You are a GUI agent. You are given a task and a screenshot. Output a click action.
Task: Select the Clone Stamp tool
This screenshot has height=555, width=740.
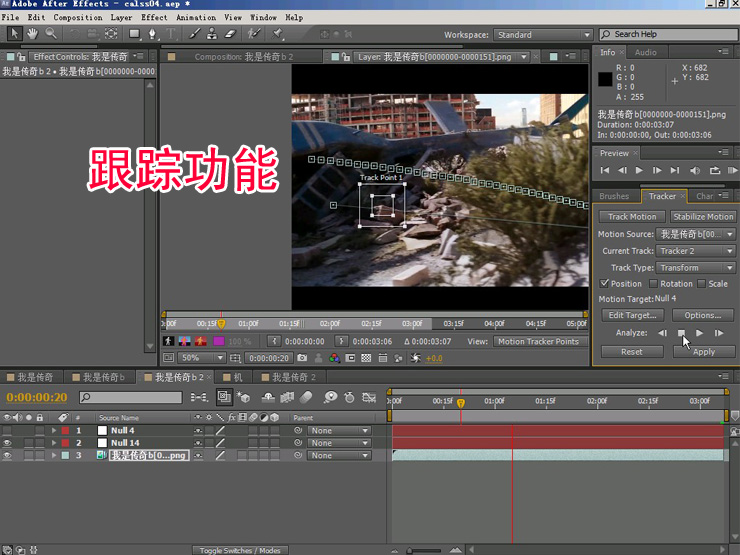[x=212, y=34]
